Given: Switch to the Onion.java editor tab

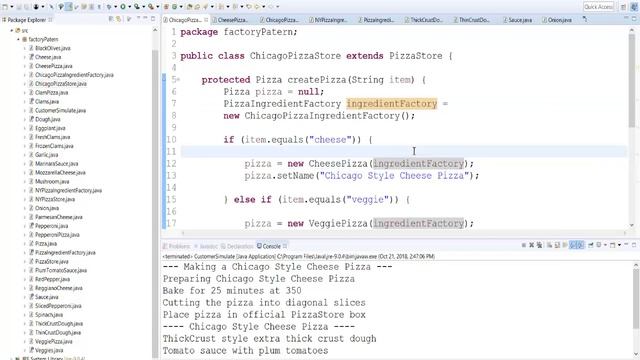Looking at the screenshot, I should [559, 20].
